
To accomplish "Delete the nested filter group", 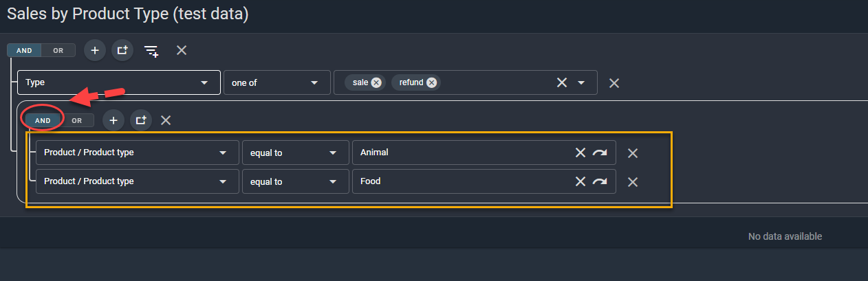I will (166, 120).
